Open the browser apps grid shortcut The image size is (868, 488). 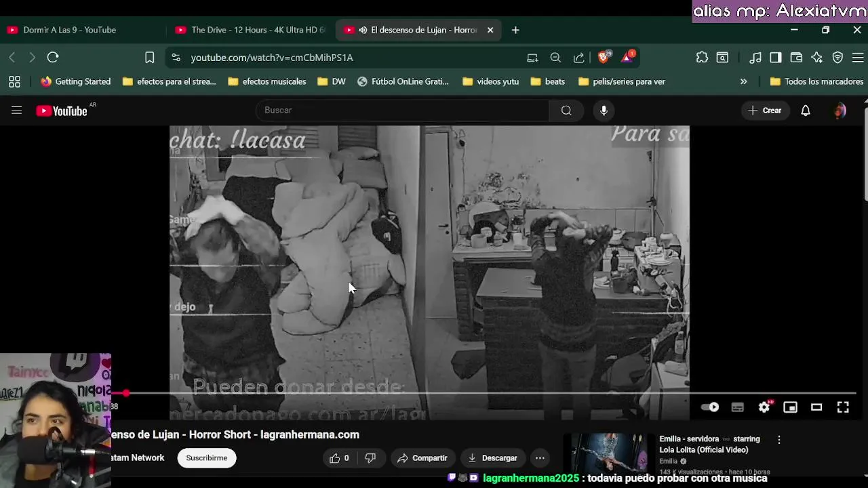pyautogui.click(x=14, y=81)
